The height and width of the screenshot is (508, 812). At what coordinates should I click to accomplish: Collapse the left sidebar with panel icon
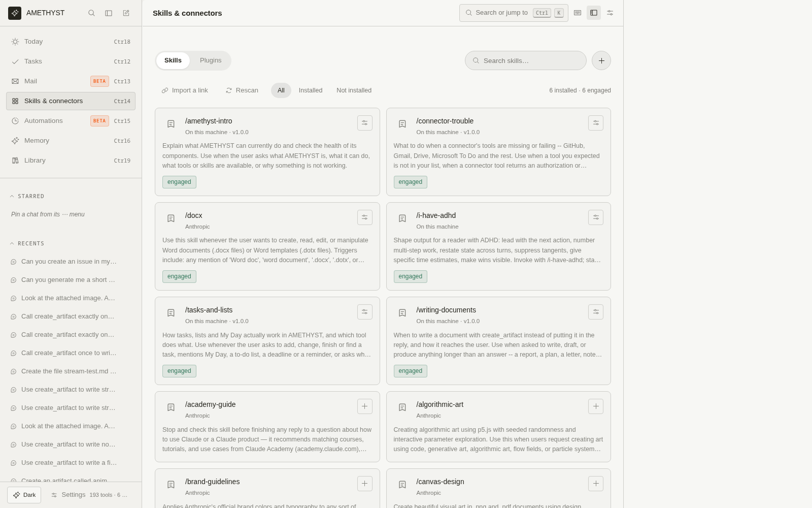109,13
